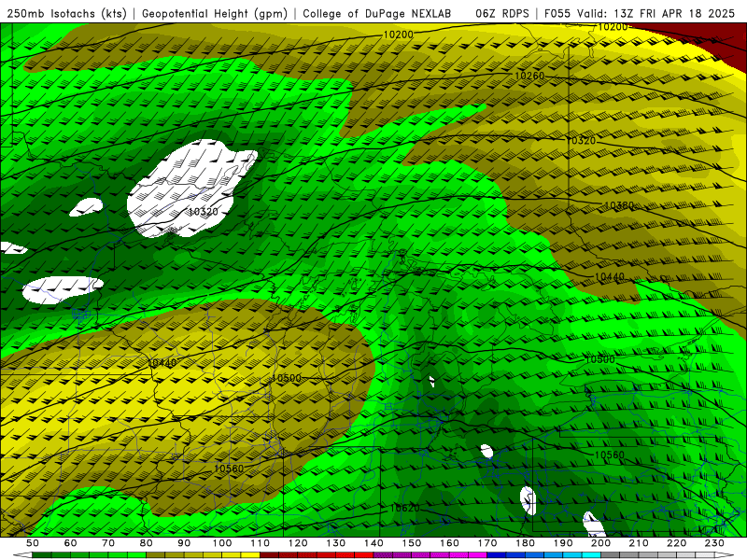Screen dimensions: 747x560
Task: Click colorbar scale label 60
Action: coord(71,543)
